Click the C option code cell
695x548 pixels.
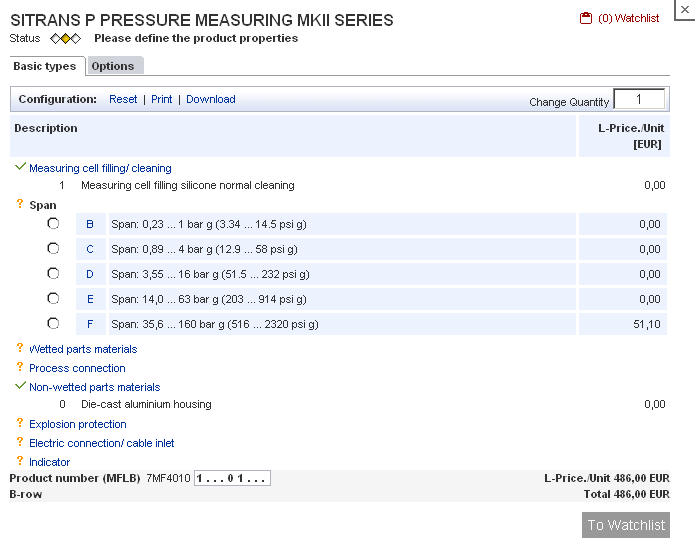[90, 249]
